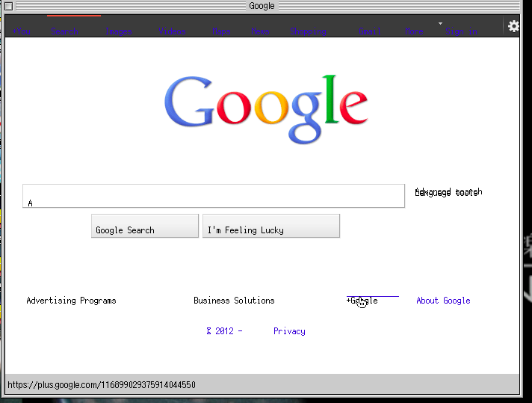Click the I'm Feeling Lucky button
Screen dimensions: 532x403
click(x=271, y=226)
